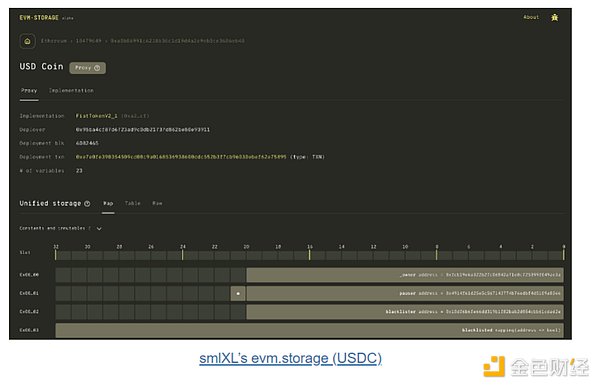Open smlXL's evm.storage (USDC) link

point(290,359)
